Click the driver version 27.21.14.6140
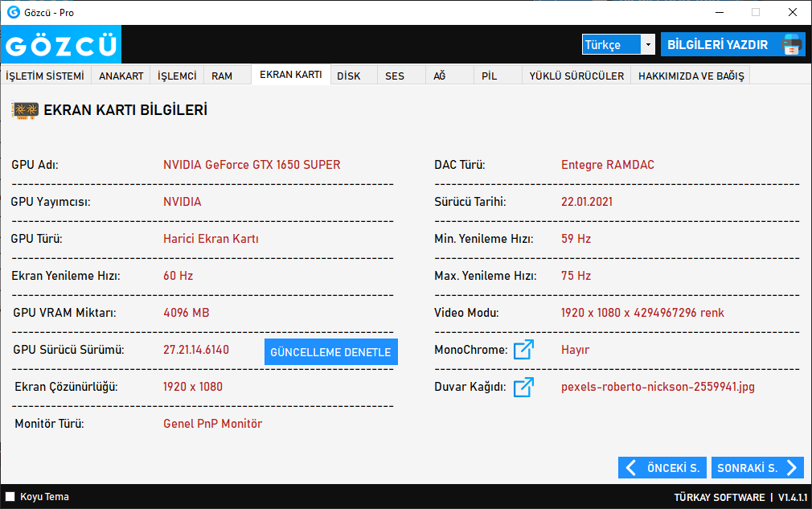The width and height of the screenshot is (812, 509). [x=196, y=350]
